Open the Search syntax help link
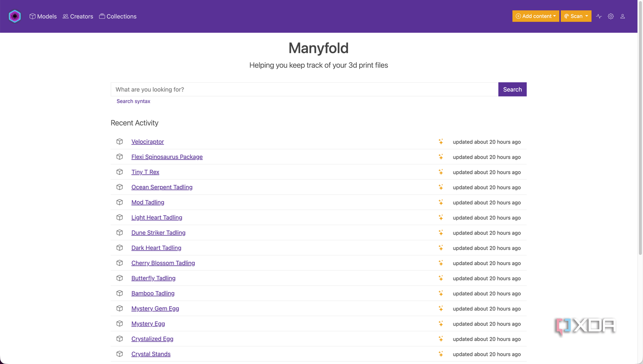This screenshot has width=643, height=364. coord(133,101)
